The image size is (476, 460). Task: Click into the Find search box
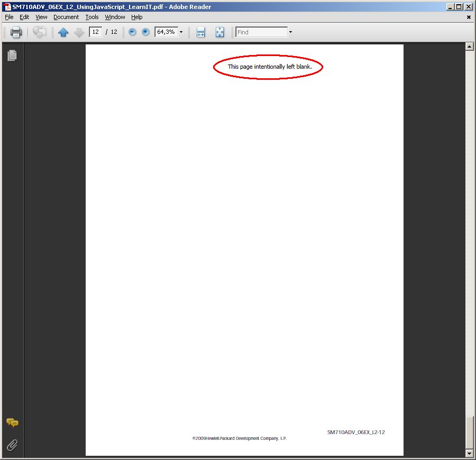click(x=261, y=32)
